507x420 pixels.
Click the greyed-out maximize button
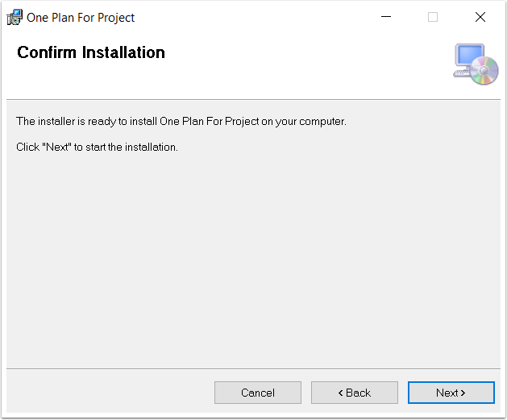pyautogui.click(x=433, y=17)
